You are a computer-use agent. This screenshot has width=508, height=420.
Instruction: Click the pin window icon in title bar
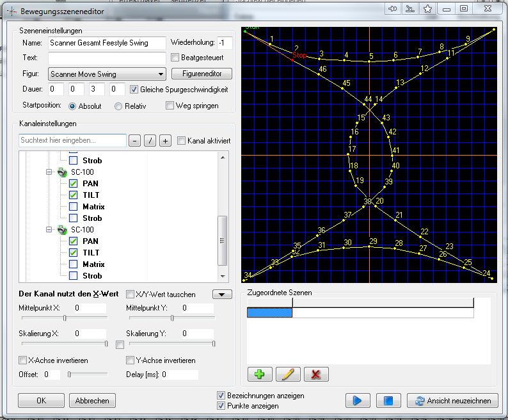pos(392,9)
